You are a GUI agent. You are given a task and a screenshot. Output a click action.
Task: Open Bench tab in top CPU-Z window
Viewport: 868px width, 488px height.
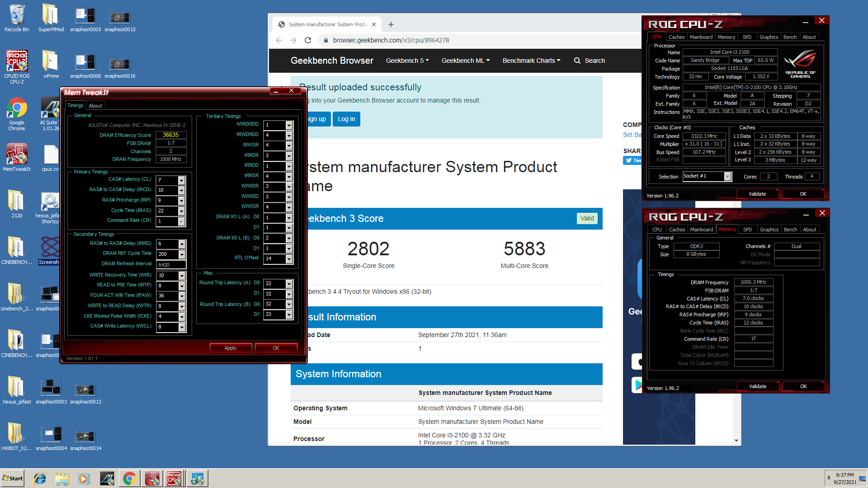pyautogui.click(x=790, y=37)
